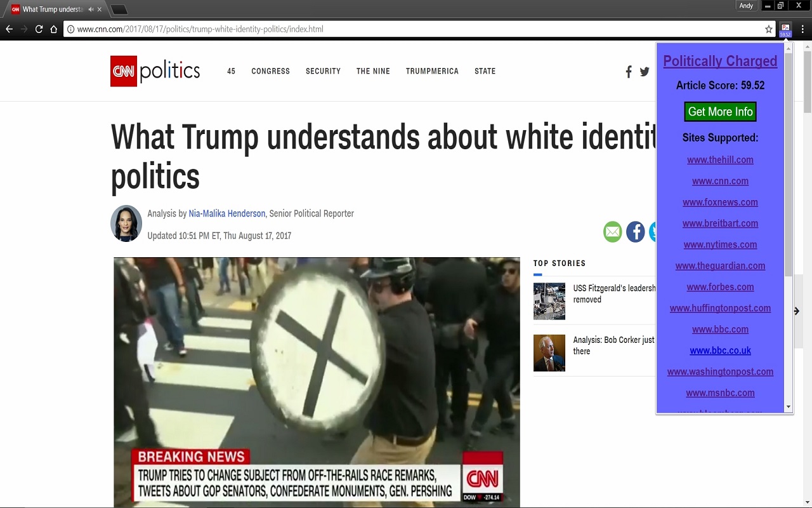The image size is (812, 508).
Task: Select the CONGRESS menu item
Action: 271,71
